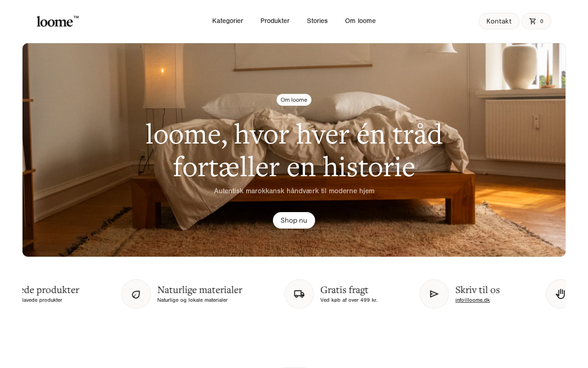Click the Gratis fragt heading
The image size is (588, 368).
click(x=344, y=290)
